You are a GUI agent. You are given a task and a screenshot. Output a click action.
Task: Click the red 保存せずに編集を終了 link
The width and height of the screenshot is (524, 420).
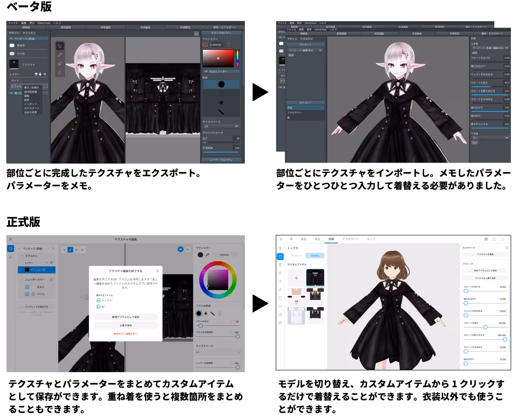126,334
